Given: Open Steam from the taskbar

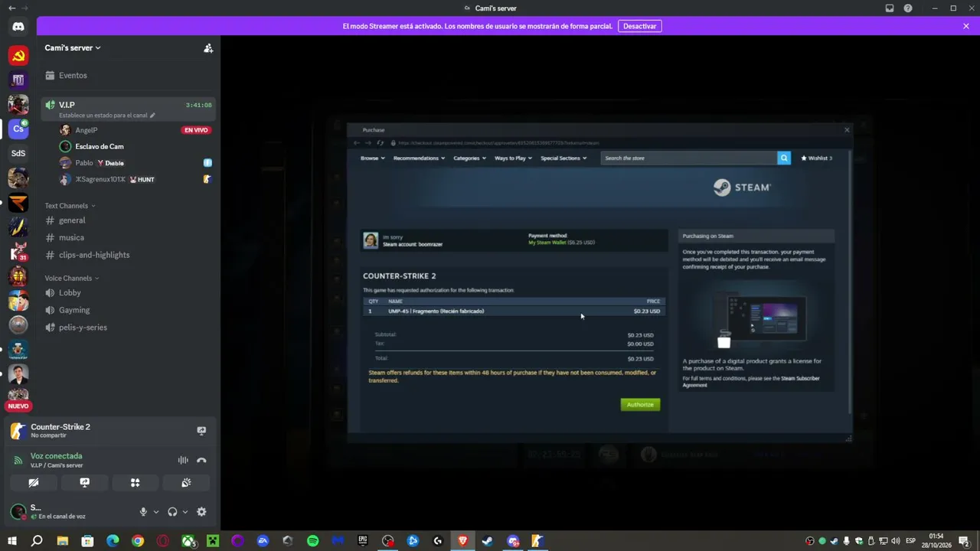Looking at the screenshot, I should [x=487, y=541].
